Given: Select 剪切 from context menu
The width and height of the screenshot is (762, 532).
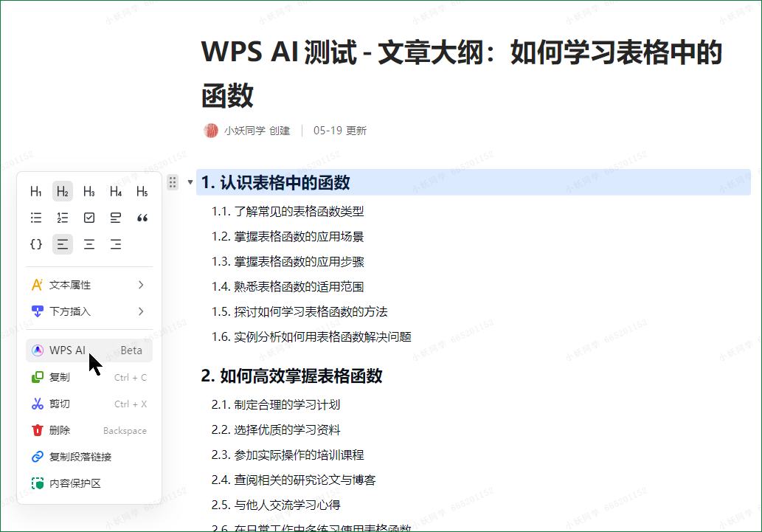Looking at the screenshot, I should coord(89,404).
